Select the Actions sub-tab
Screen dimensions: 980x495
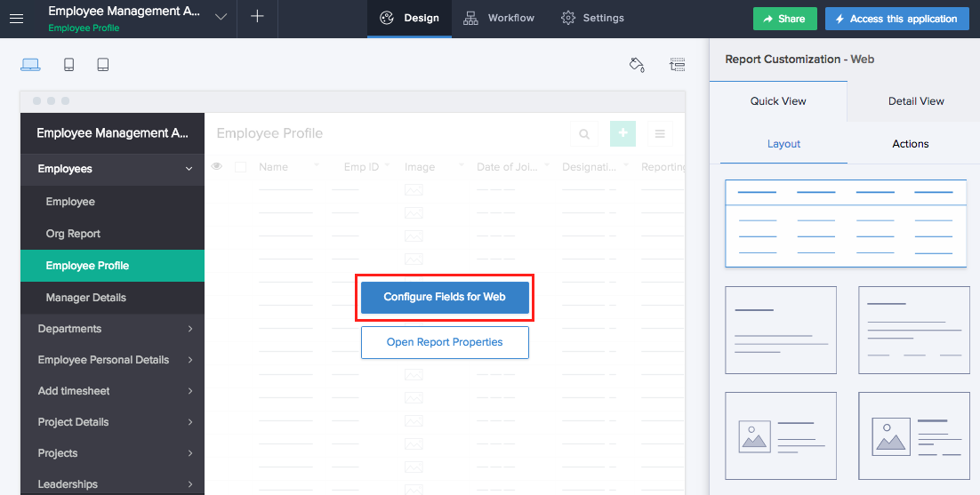coord(910,144)
